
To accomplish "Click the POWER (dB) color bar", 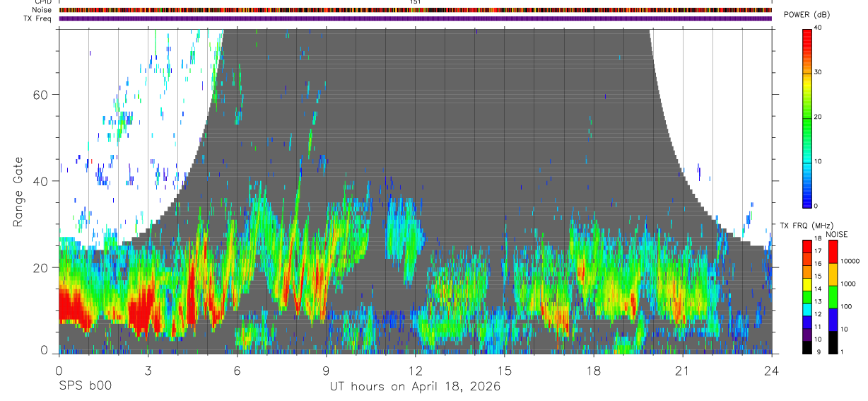I will point(808,117).
